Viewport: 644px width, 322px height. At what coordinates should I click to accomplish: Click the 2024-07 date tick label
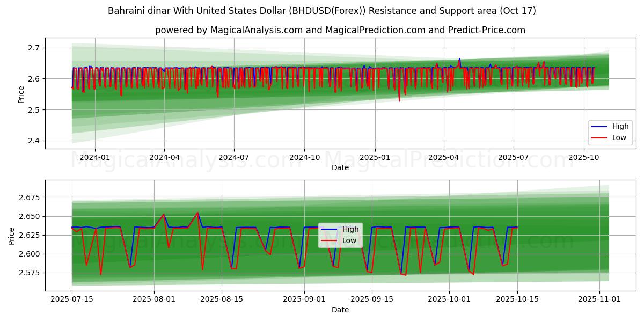tap(233, 157)
